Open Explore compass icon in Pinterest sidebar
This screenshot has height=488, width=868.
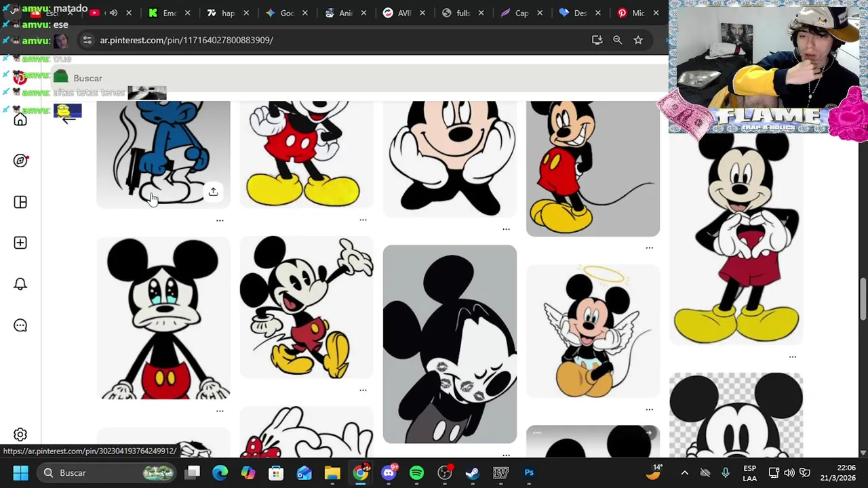(20, 161)
